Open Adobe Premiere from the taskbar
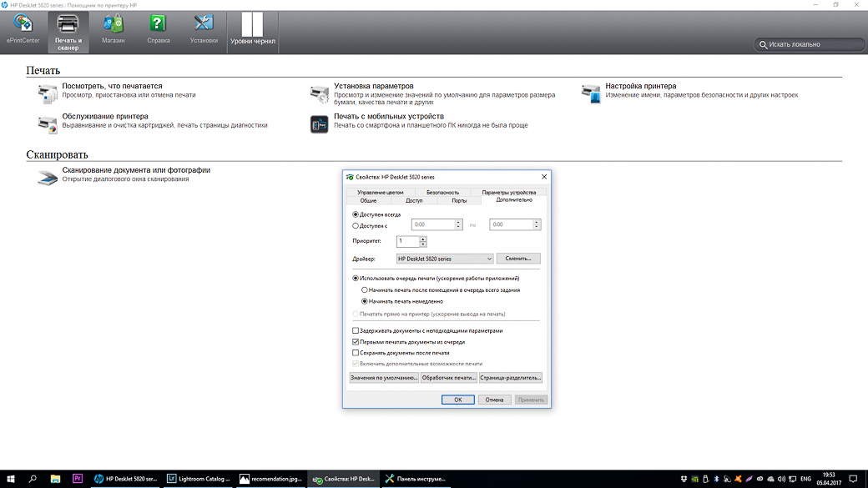The height and width of the screenshot is (488, 868). point(78,479)
